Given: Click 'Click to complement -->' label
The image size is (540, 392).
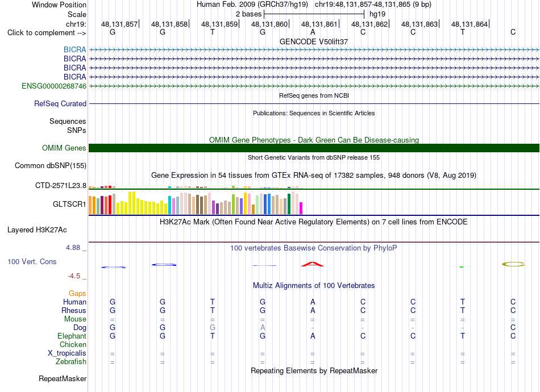Looking at the screenshot, I should point(47,33).
